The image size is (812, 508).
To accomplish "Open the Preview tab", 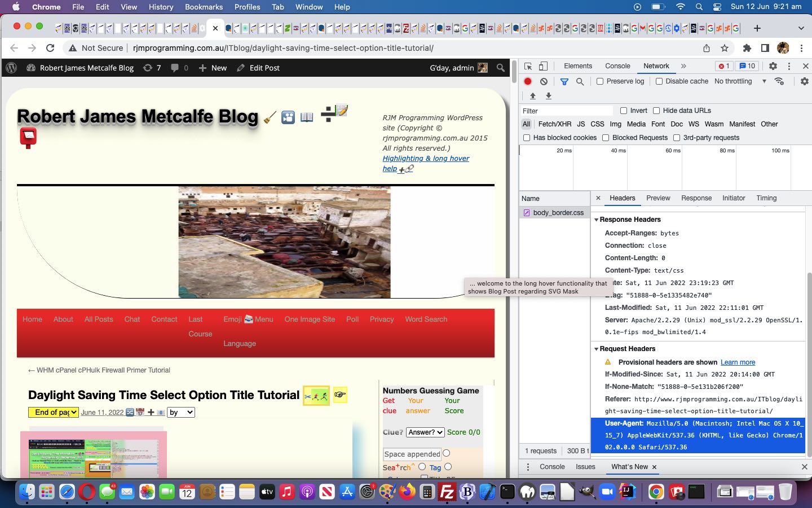I will [x=658, y=198].
